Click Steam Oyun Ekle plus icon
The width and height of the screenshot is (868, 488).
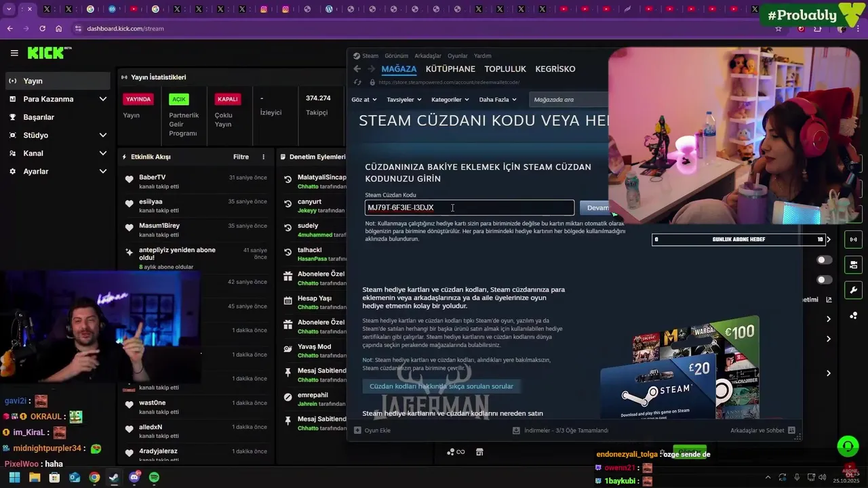(357, 430)
